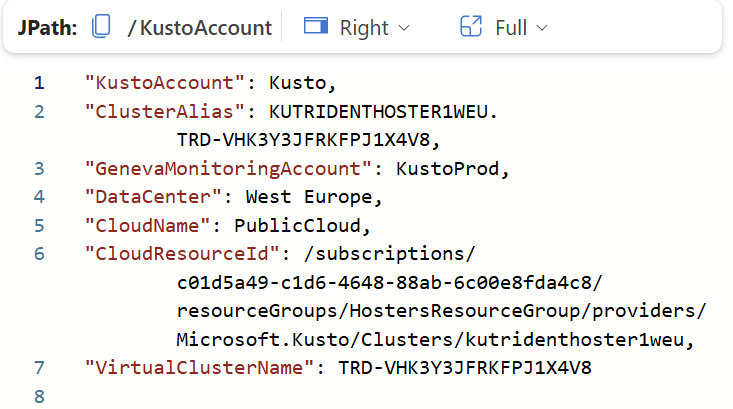This screenshot has width=733, height=409.
Task: Click the pop-out icon beside Full
Action: 471,28
